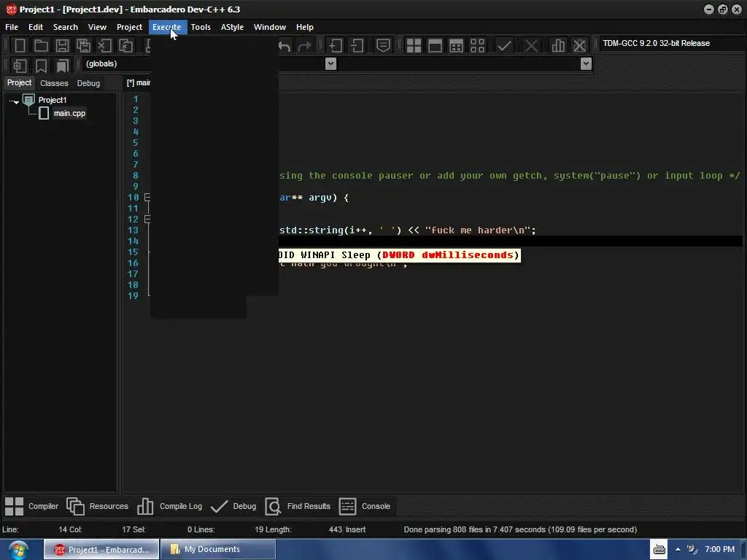The width and height of the screenshot is (747, 560).
Task: Stop execution with the X icon
Action: 531,46
